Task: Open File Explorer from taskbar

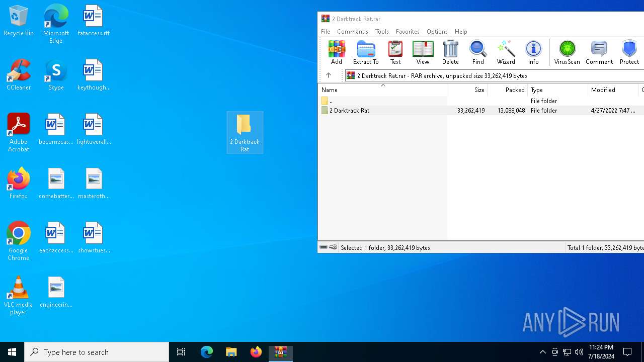Action: 231,352
